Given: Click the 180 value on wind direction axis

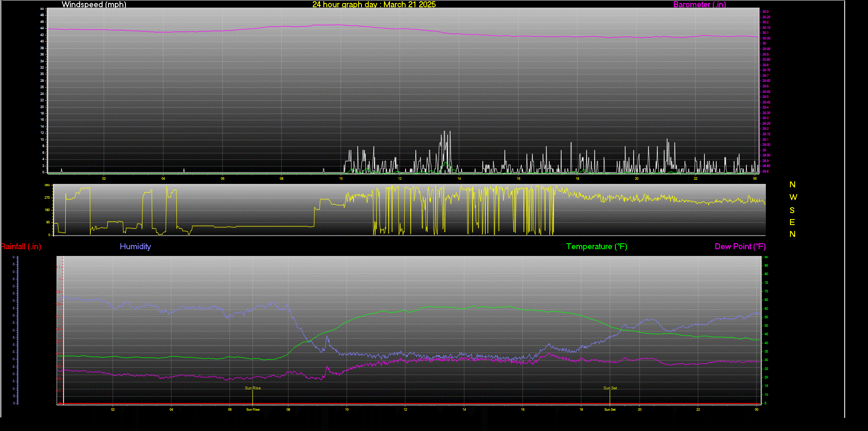Looking at the screenshot, I should pyautogui.click(x=47, y=210).
